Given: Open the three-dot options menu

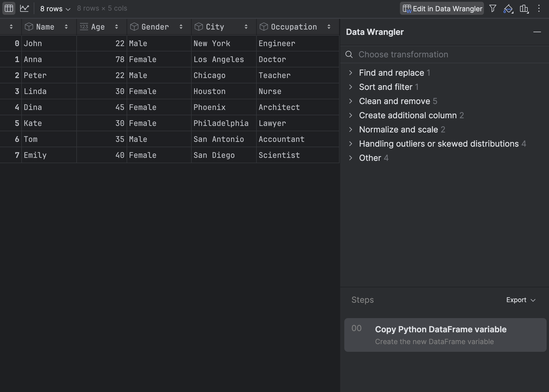Looking at the screenshot, I should [540, 8].
